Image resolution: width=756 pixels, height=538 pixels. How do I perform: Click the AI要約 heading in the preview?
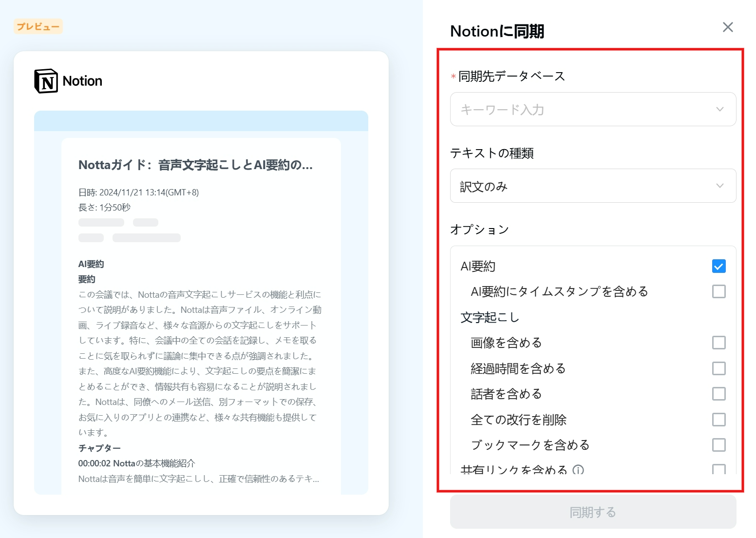(x=91, y=264)
